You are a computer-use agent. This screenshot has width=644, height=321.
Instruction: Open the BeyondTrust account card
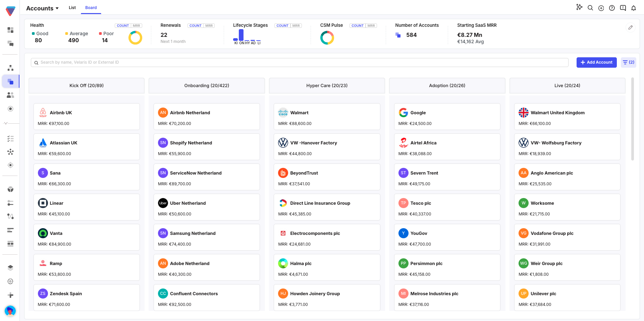pyautogui.click(x=327, y=177)
